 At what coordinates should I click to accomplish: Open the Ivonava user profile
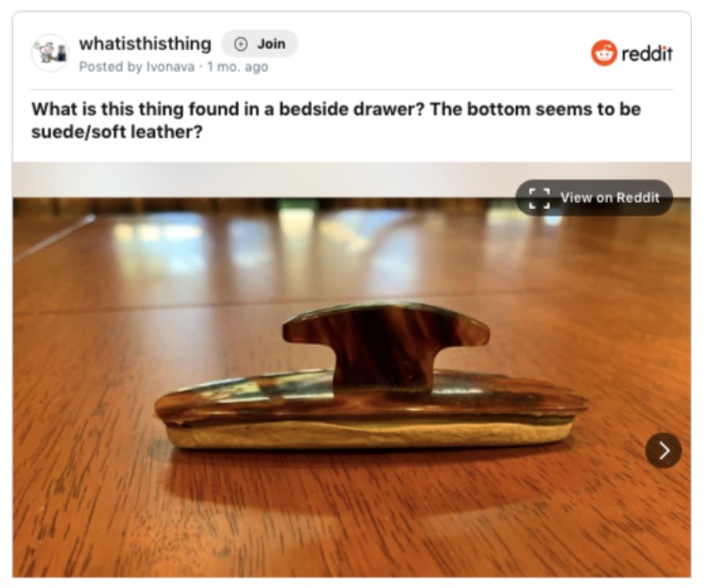pos(170,67)
